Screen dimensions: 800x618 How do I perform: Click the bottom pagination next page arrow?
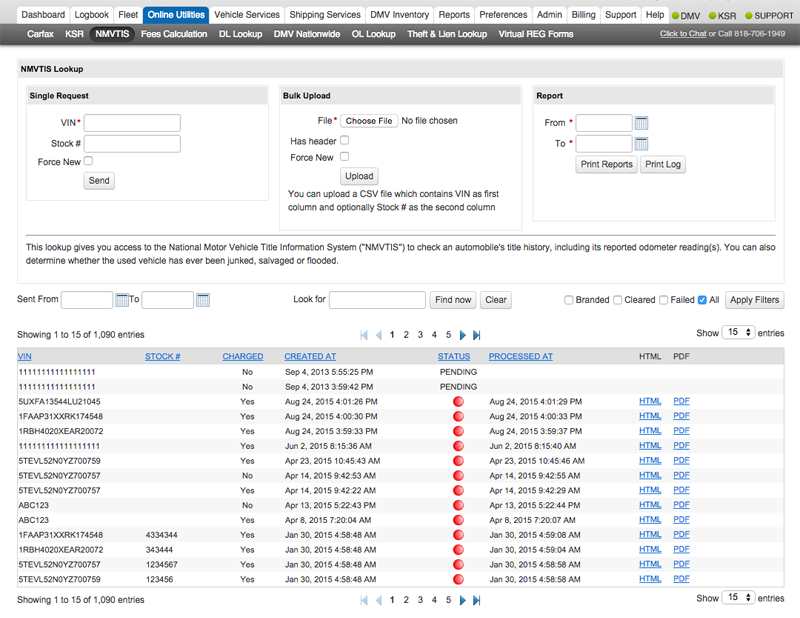coord(463,600)
